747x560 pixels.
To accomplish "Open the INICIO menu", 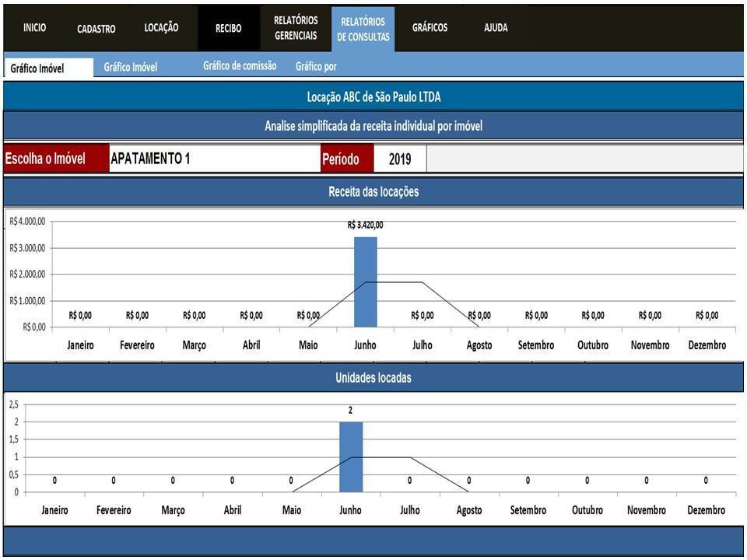I will tap(34, 28).
